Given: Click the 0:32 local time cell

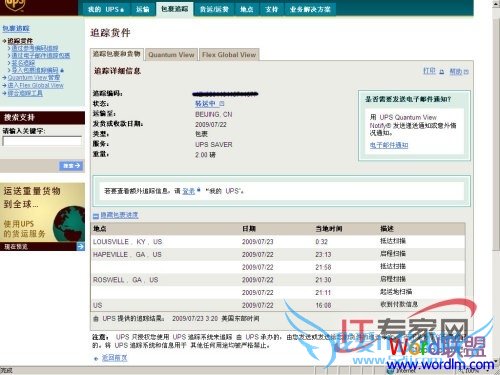Looking at the screenshot, I should pyautogui.click(x=322, y=242).
